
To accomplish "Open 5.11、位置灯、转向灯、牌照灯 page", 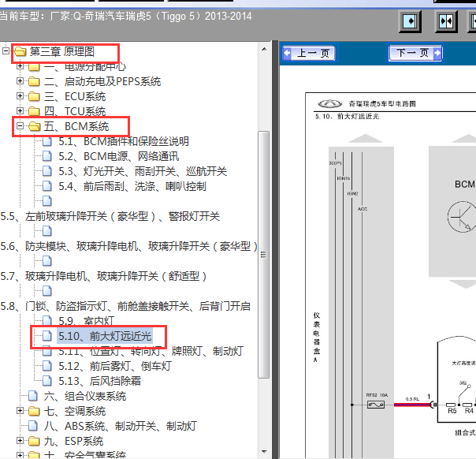I will pos(151,351).
